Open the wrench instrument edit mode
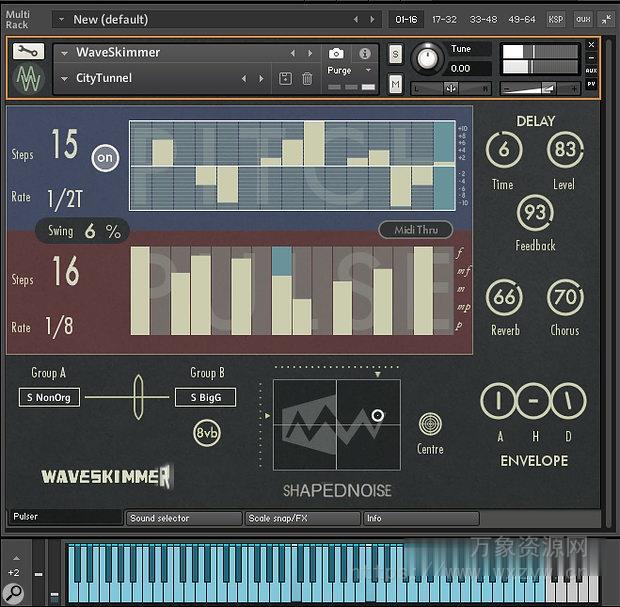Viewport: 620px width, 607px height. (28, 51)
